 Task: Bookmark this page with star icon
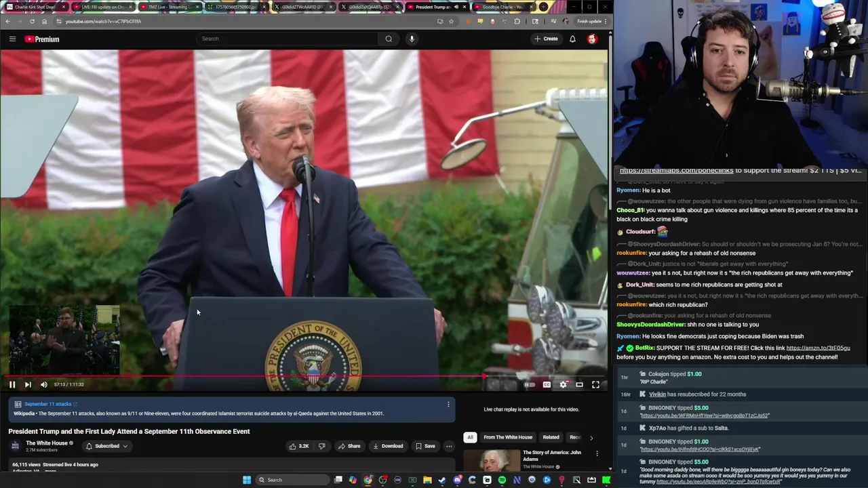(451, 21)
